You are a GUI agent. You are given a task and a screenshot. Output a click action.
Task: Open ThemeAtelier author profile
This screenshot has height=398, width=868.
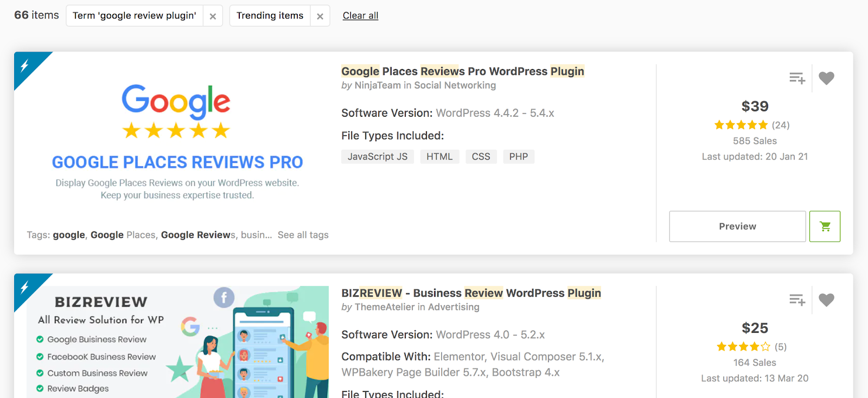385,307
